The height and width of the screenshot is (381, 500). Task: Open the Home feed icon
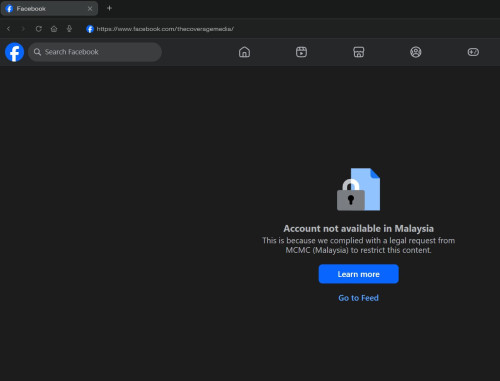click(244, 52)
